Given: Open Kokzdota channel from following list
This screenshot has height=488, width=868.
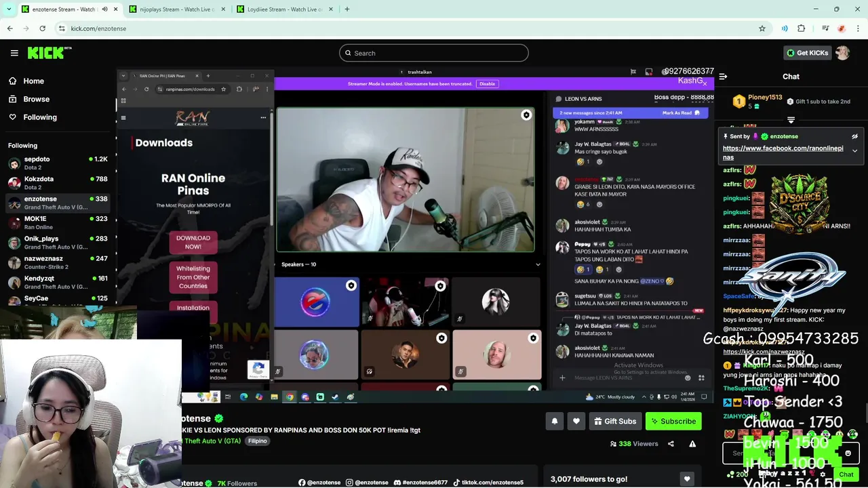Looking at the screenshot, I should pyautogui.click(x=58, y=183).
